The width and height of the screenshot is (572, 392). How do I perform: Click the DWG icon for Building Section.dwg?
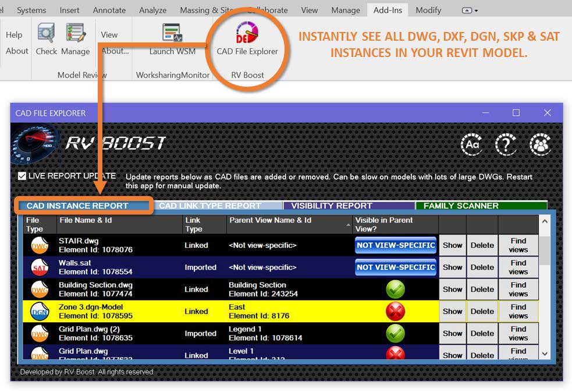(40, 290)
